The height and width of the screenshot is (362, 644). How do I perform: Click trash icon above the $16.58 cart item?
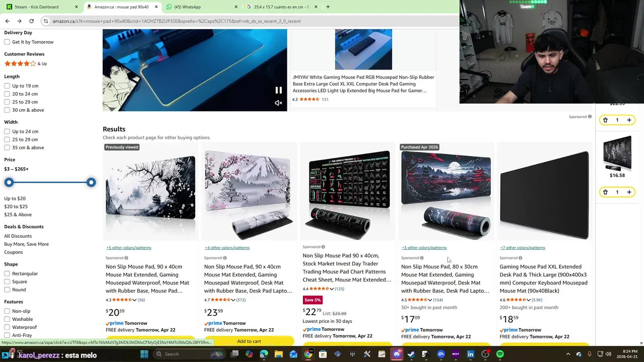click(605, 120)
